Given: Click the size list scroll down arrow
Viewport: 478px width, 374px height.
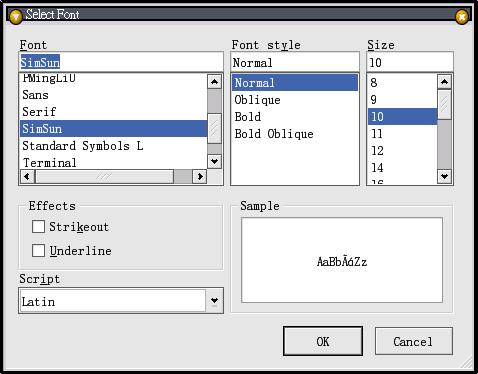Looking at the screenshot, I should (444, 176).
